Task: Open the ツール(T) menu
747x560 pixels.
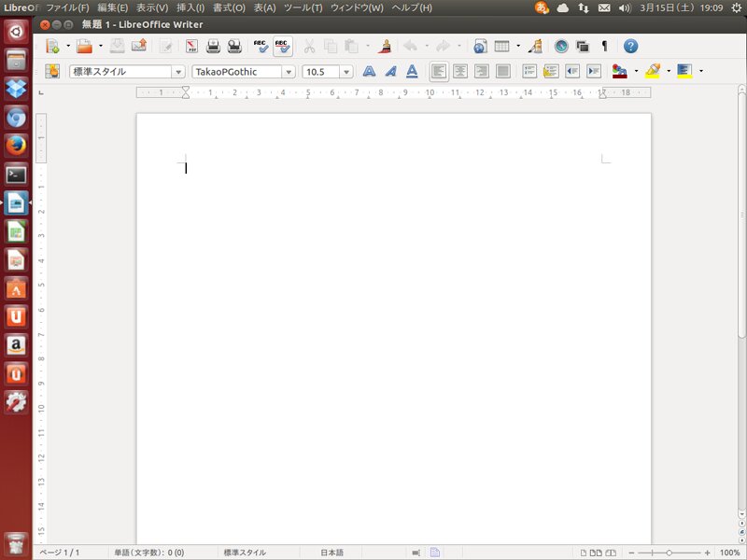Action: point(303,7)
